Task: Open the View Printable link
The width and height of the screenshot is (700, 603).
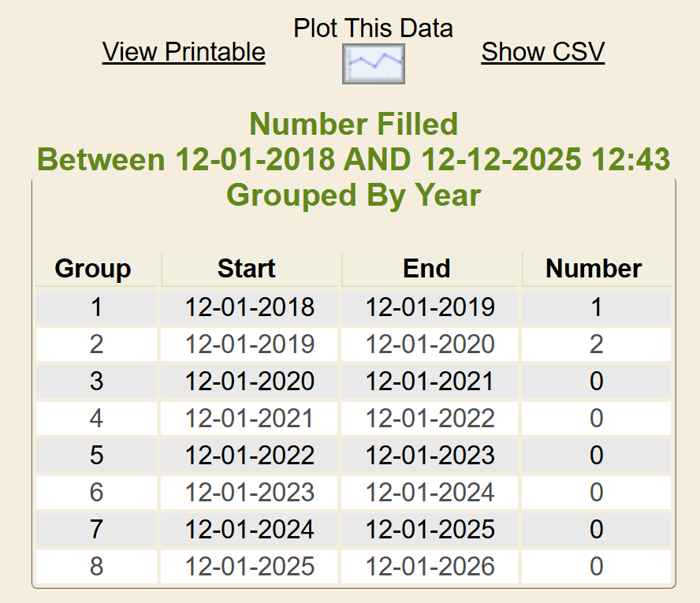Action: click(184, 52)
